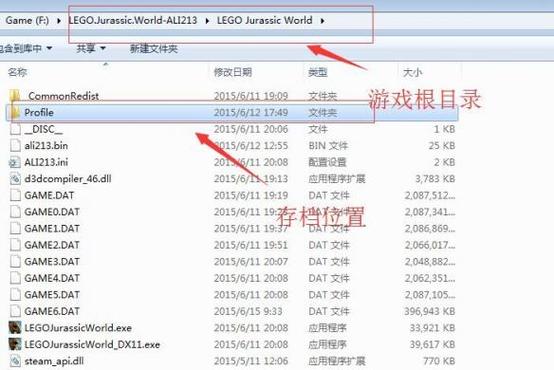Select the LEGOJurassicWorld.exe file name
Screen dimensions: 554x370
coord(78,328)
